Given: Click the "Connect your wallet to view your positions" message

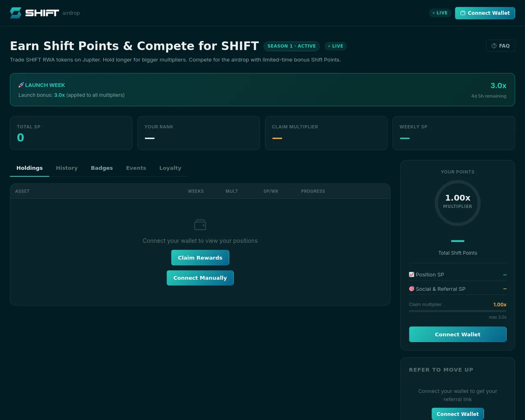Looking at the screenshot, I should [x=200, y=241].
